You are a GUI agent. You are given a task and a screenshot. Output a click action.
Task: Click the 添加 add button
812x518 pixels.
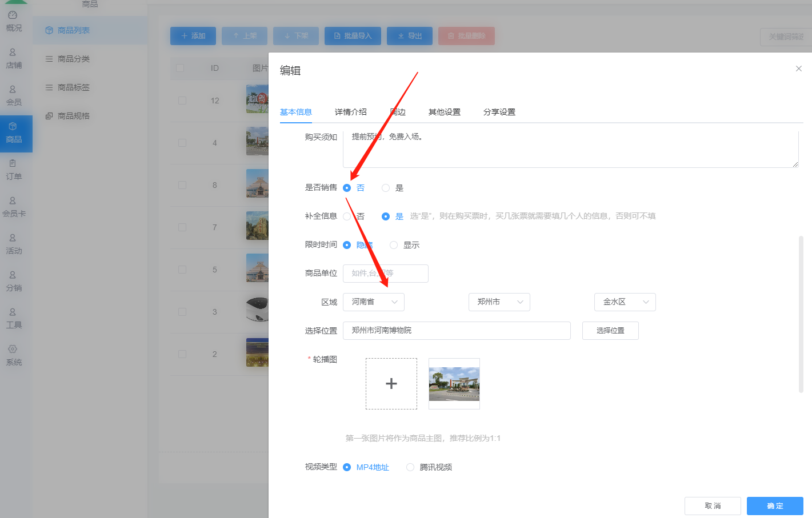[193, 36]
